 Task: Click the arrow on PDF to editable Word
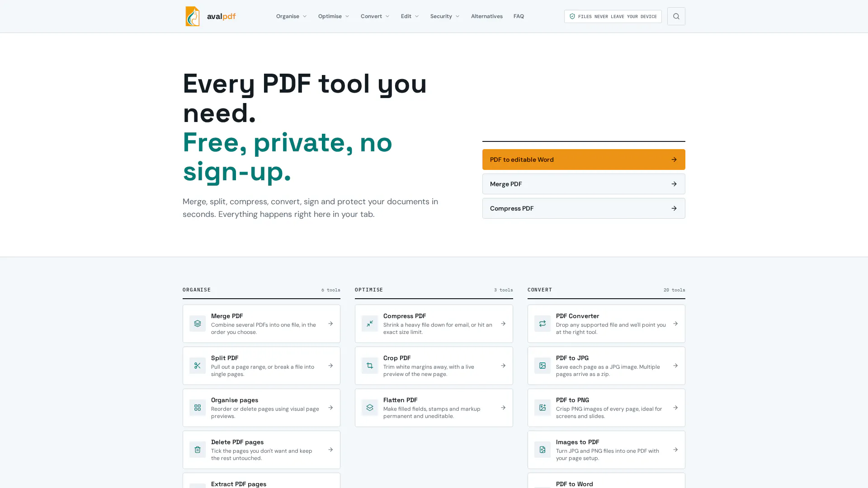click(674, 160)
